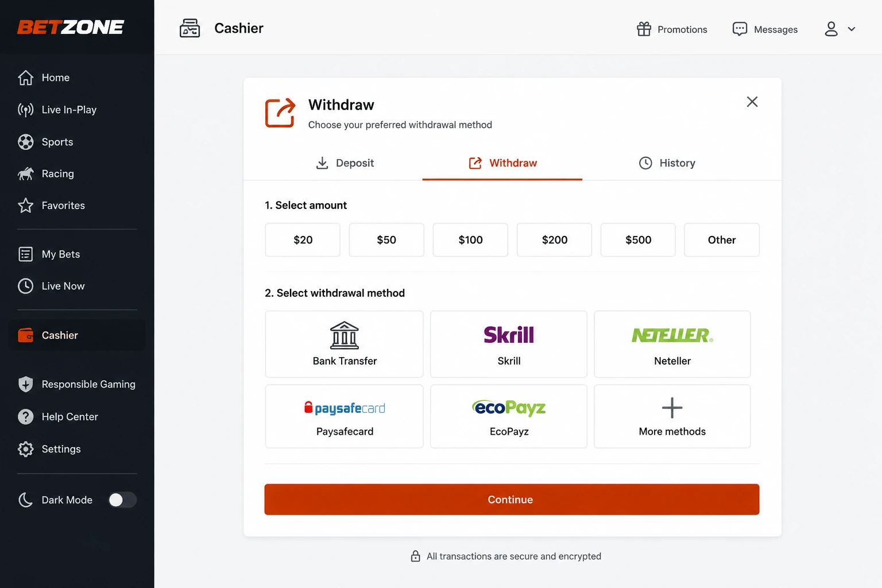Screen dimensions: 882x588
Task: Select Bank Transfer withdrawal method
Action: (345, 344)
